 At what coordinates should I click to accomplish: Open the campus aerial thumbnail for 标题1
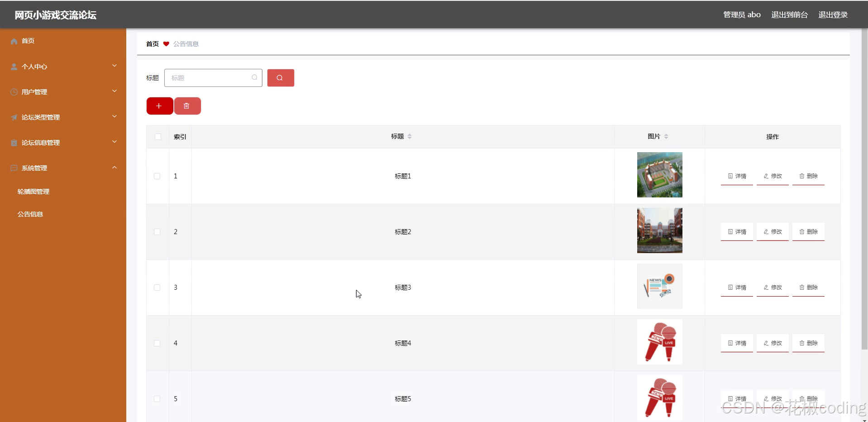click(x=660, y=175)
